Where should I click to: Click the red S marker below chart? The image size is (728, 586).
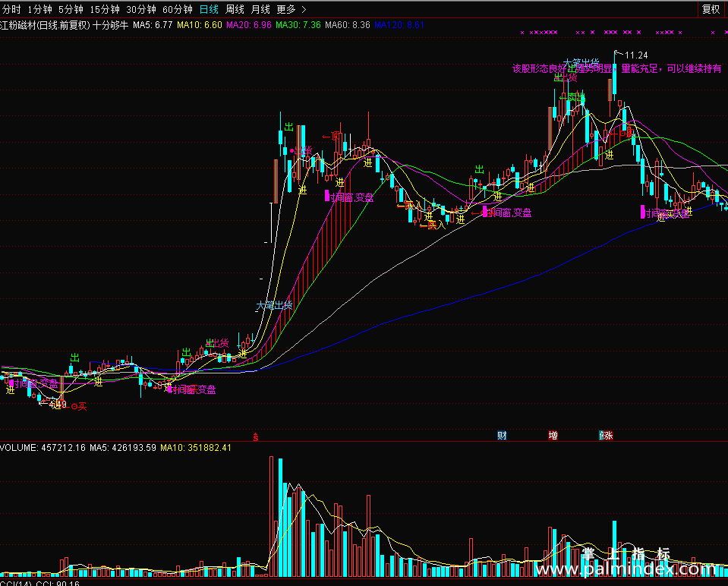(255, 437)
